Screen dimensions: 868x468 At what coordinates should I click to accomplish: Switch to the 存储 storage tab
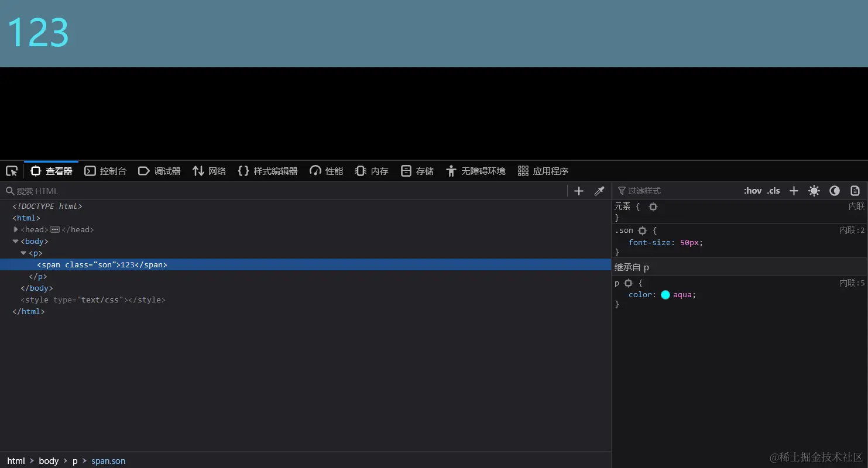click(417, 171)
